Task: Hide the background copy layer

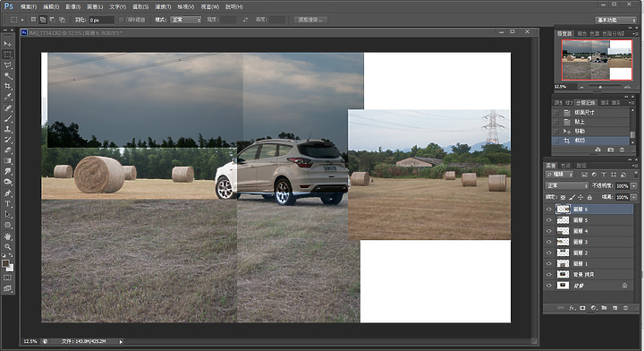Action: pyautogui.click(x=549, y=274)
